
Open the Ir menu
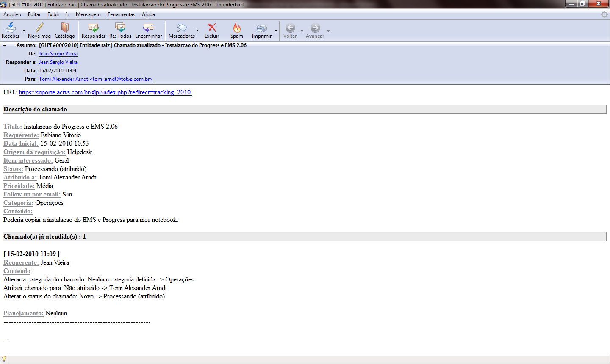coord(67,14)
